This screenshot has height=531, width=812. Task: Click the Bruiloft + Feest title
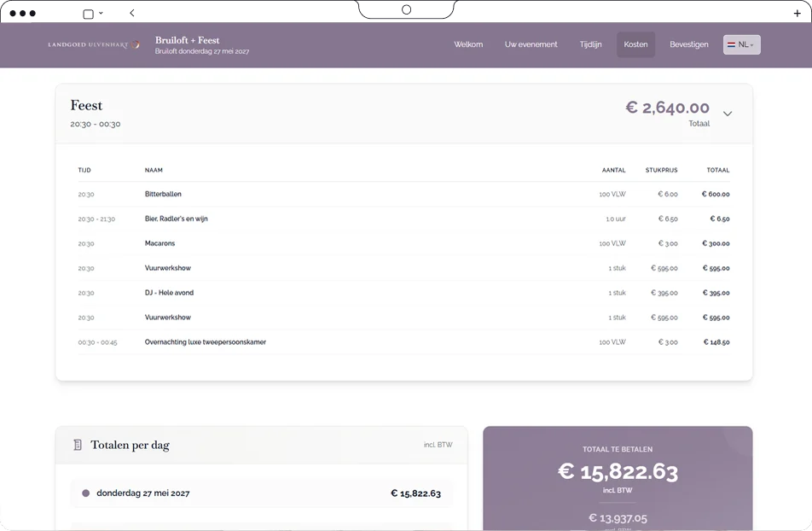click(188, 40)
